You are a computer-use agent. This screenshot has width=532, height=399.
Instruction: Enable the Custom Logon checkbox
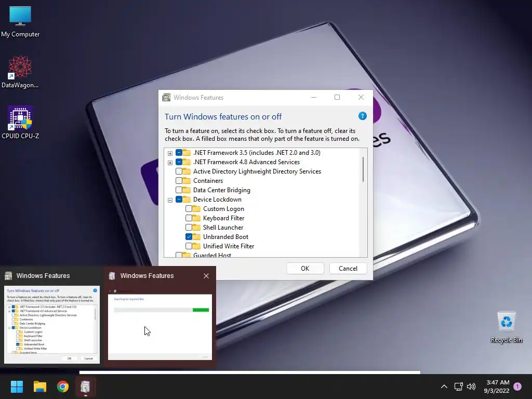click(189, 209)
